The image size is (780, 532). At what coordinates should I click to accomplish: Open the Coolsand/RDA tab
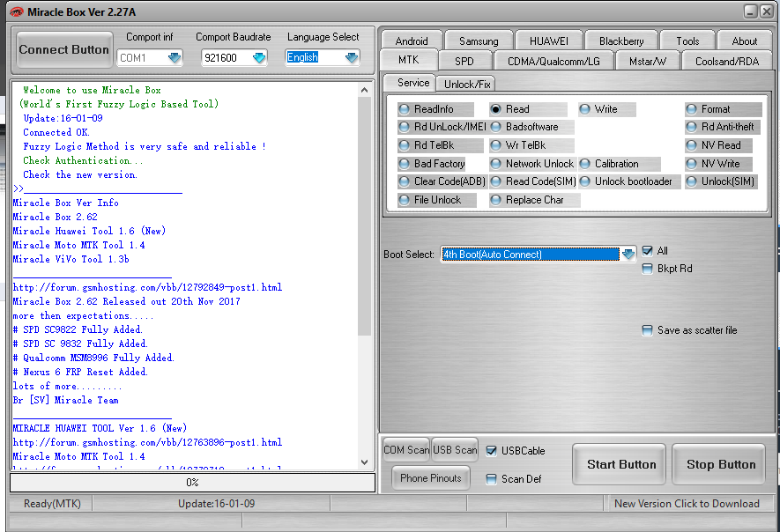(x=727, y=61)
